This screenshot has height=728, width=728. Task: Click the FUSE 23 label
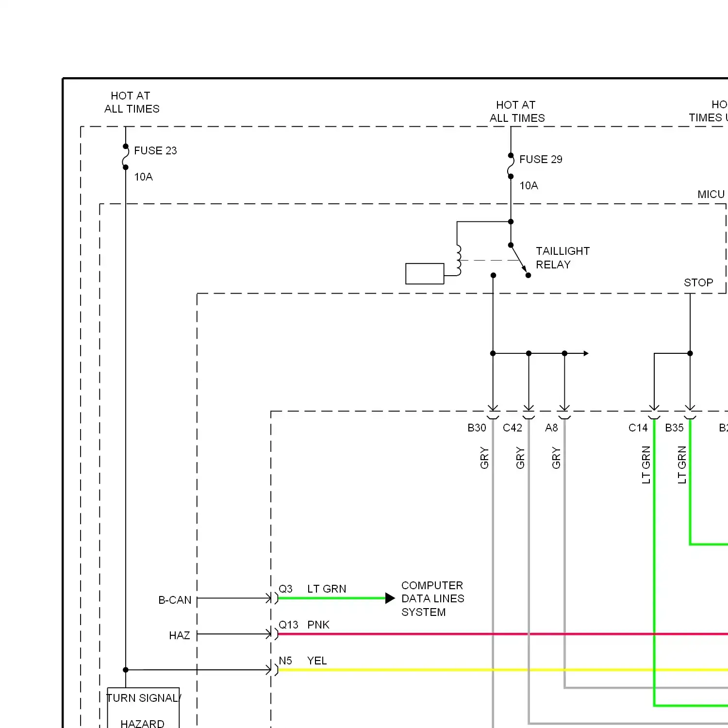[x=155, y=150]
